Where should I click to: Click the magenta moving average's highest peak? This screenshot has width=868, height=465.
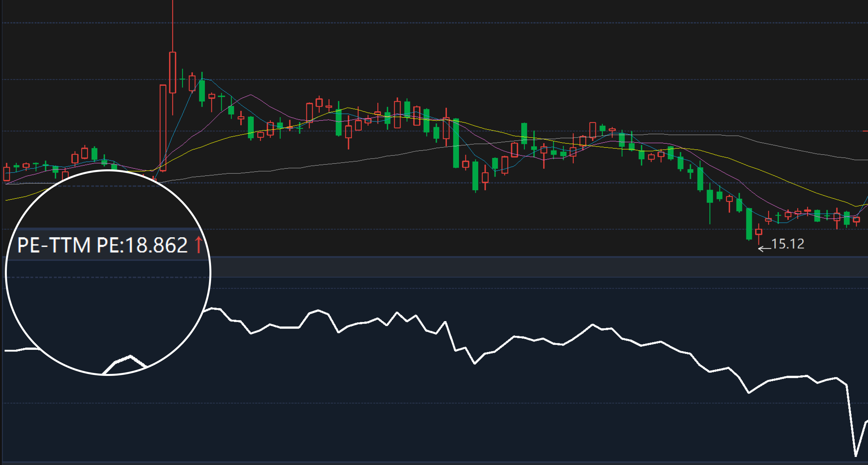pyautogui.click(x=251, y=95)
